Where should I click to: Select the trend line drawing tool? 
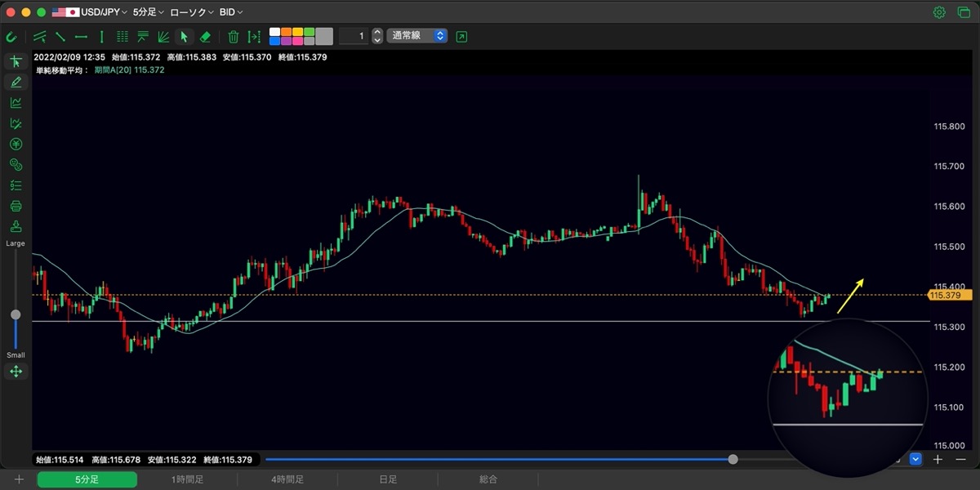[39, 37]
